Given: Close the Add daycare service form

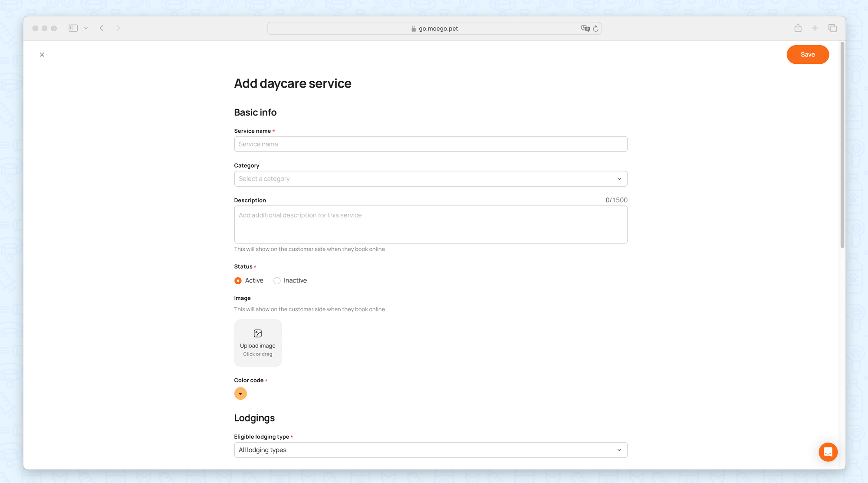Looking at the screenshot, I should pos(42,55).
